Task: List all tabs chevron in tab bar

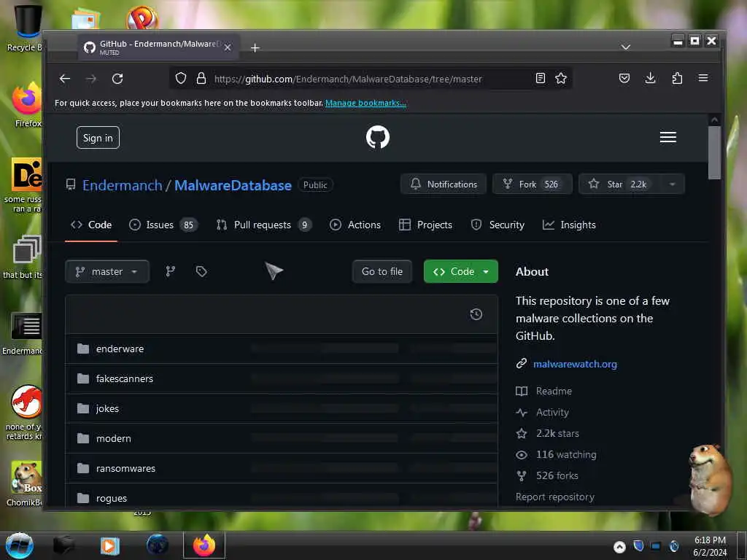Action: click(625, 47)
